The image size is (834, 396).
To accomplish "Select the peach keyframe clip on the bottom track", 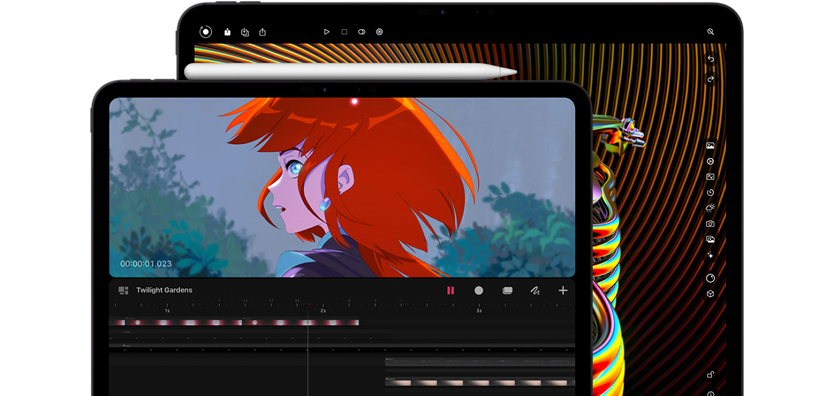I will click(x=480, y=382).
